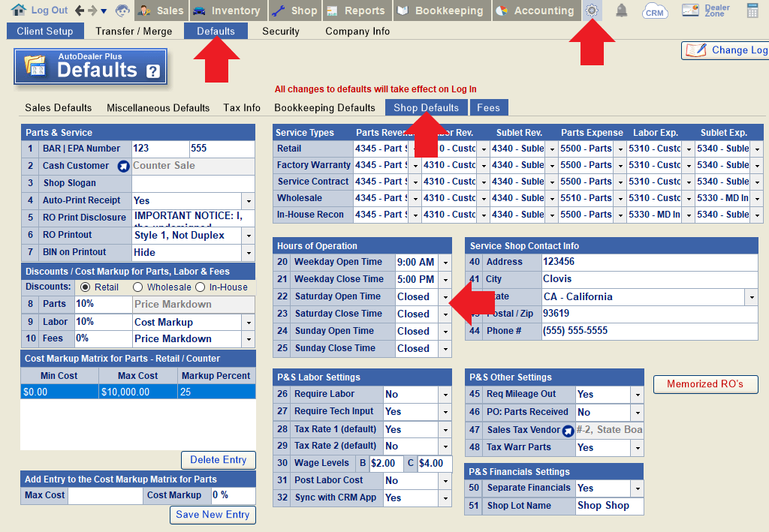Open the Accounting module
This screenshot has width=769, height=532.
tap(536, 11)
